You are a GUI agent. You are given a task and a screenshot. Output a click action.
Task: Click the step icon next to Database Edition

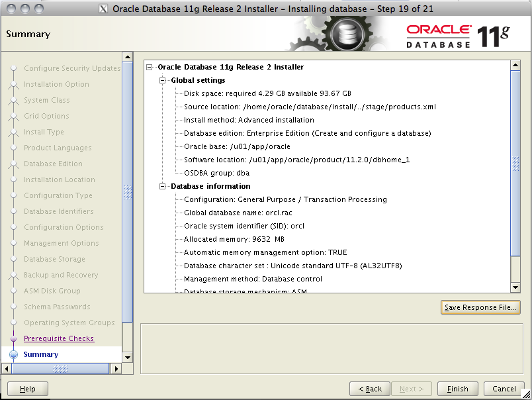tap(15, 164)
